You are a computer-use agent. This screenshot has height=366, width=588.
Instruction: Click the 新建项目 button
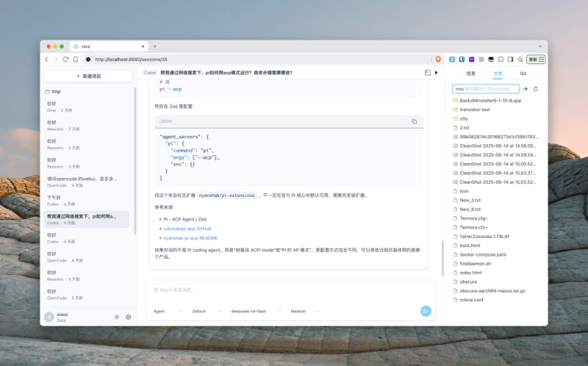tap(88, 76)
